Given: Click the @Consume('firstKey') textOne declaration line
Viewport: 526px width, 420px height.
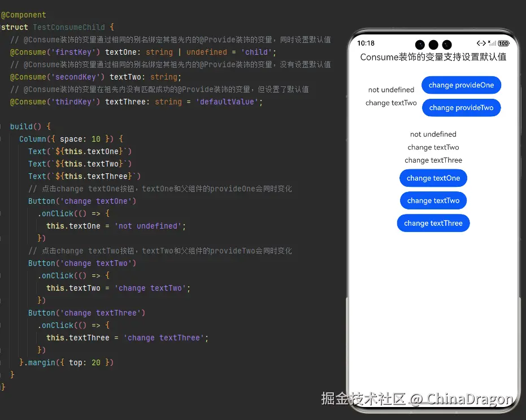Looking at the screenshot, I should [x=144, y=52].
